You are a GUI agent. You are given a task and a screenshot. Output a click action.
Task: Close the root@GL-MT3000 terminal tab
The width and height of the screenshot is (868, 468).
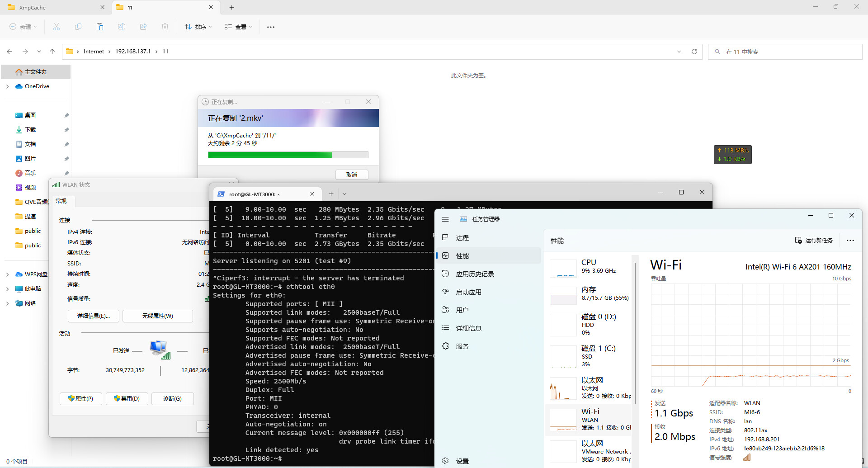[312, 194]
